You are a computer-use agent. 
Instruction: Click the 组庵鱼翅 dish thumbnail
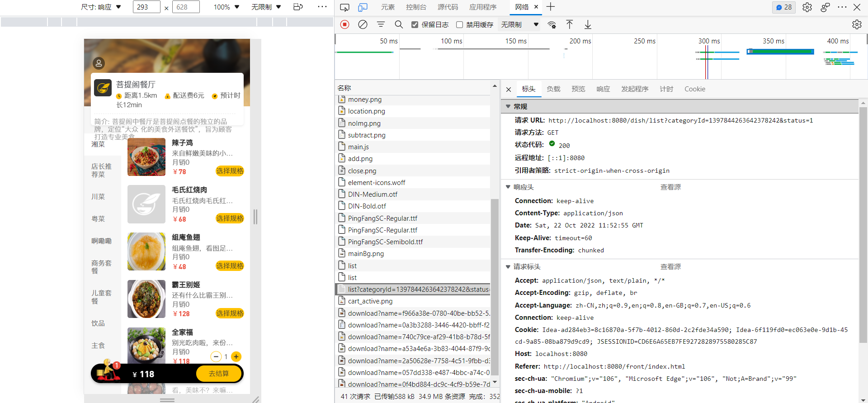146,251
